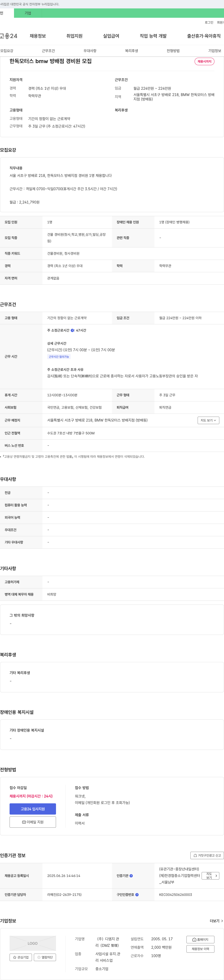Open the 실업급여 main menu
224x980 pixels.
click(111, 36)
